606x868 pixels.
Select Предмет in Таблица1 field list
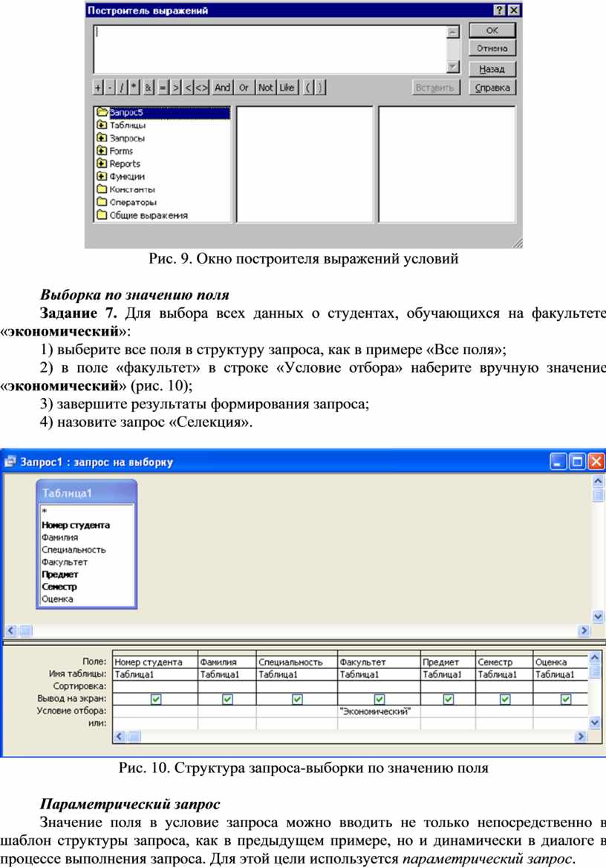tap(87, 575)
